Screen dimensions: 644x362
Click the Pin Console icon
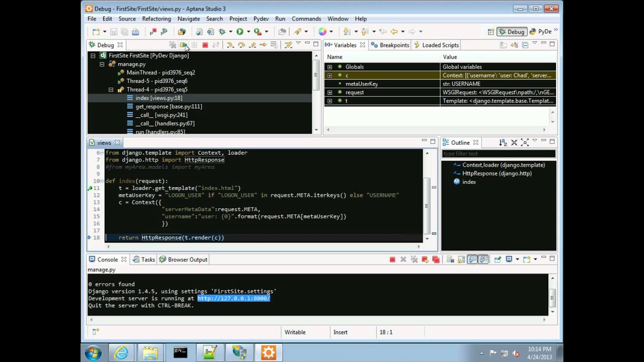coord(498,259)
